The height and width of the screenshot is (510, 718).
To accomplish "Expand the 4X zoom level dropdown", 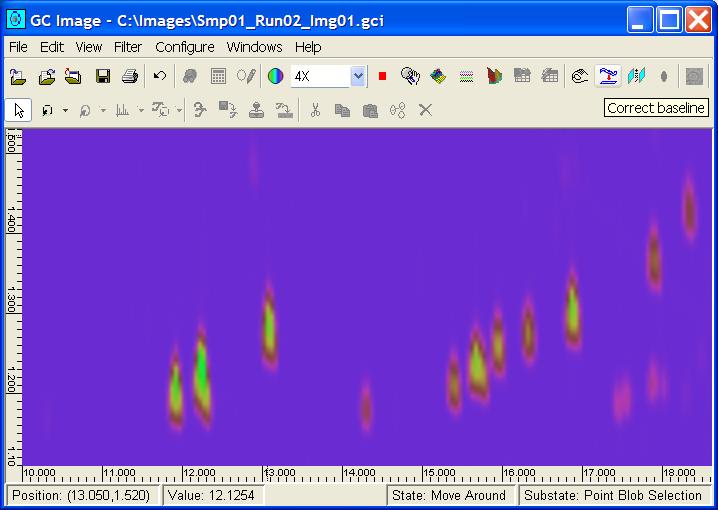I will 358,76.
